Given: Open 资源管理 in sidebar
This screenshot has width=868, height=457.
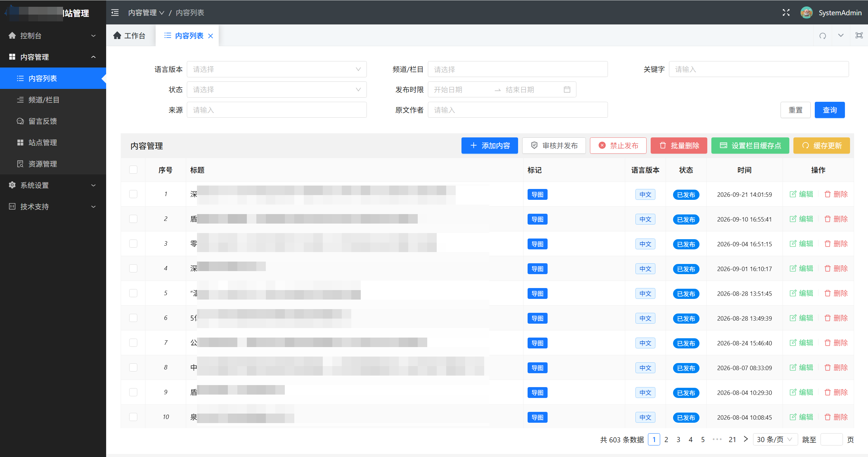Looking at the screenshot, I should (53, 164).
